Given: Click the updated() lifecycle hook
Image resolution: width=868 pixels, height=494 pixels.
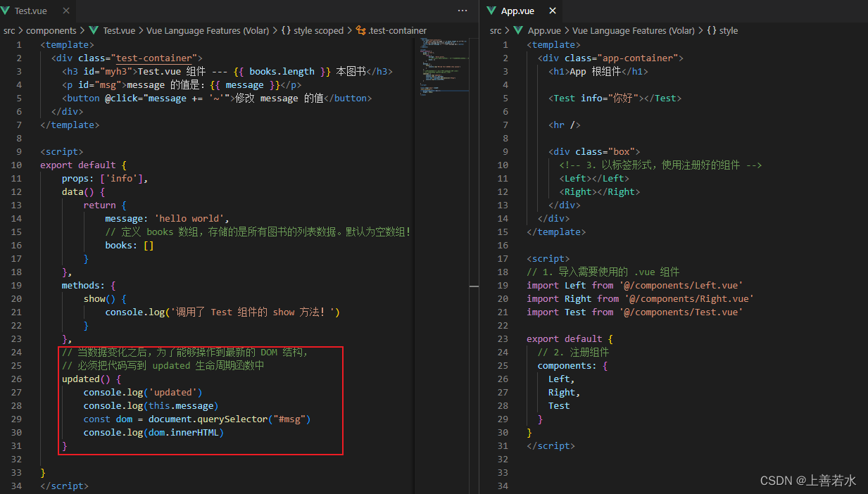Looking at the screenshot, I should [92, 379].
